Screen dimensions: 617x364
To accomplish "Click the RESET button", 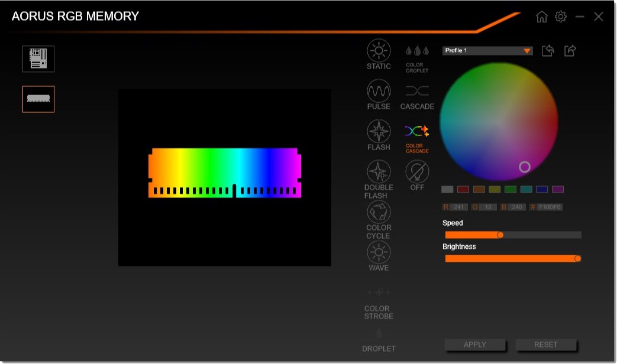I will coord(546,344).
